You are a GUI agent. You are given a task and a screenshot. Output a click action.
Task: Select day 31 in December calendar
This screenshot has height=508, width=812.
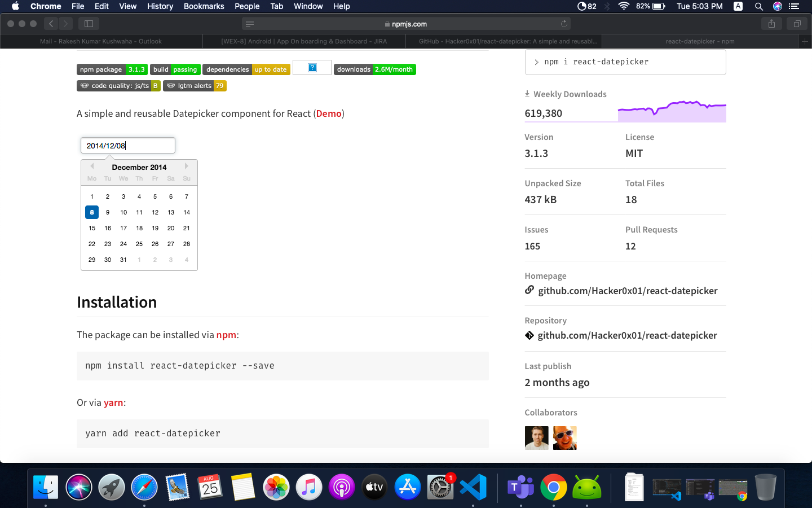[x=123, y=260]
